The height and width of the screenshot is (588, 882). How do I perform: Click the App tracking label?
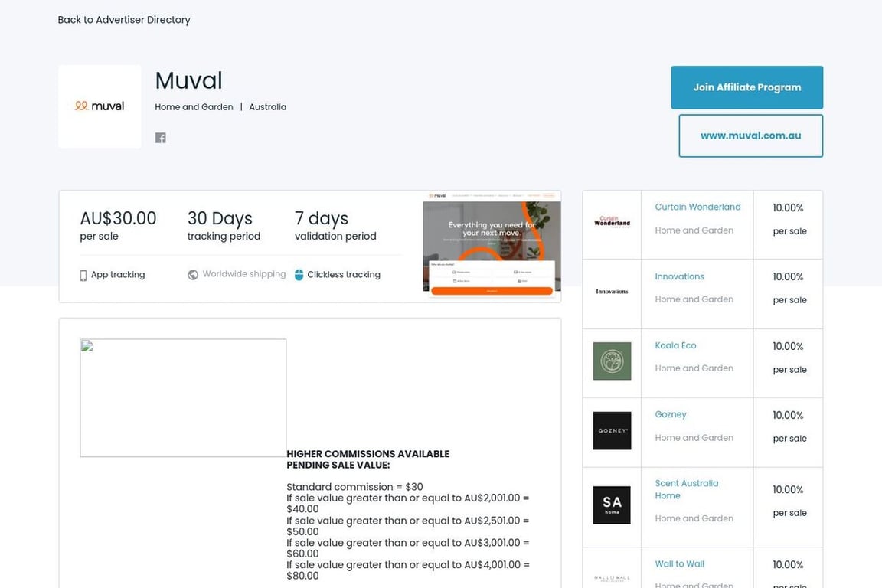pos(118,275)
